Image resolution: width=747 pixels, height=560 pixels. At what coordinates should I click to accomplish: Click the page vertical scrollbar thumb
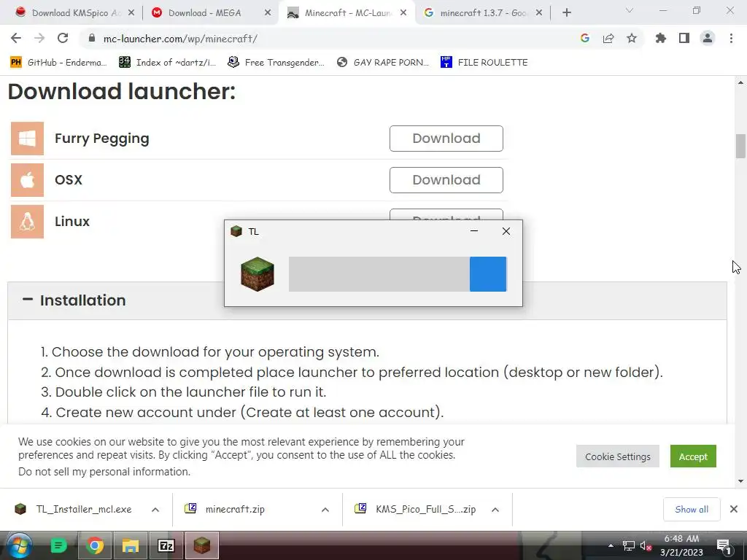[x=740, y=146]
